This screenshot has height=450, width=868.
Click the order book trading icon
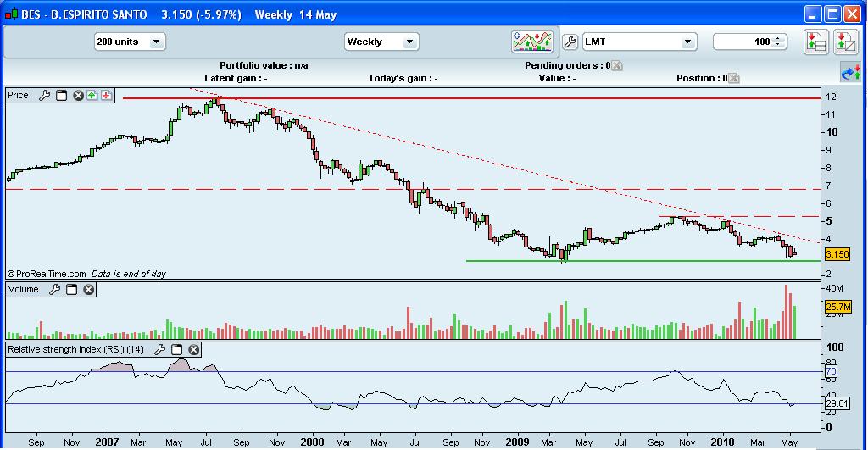coord(816,42)
